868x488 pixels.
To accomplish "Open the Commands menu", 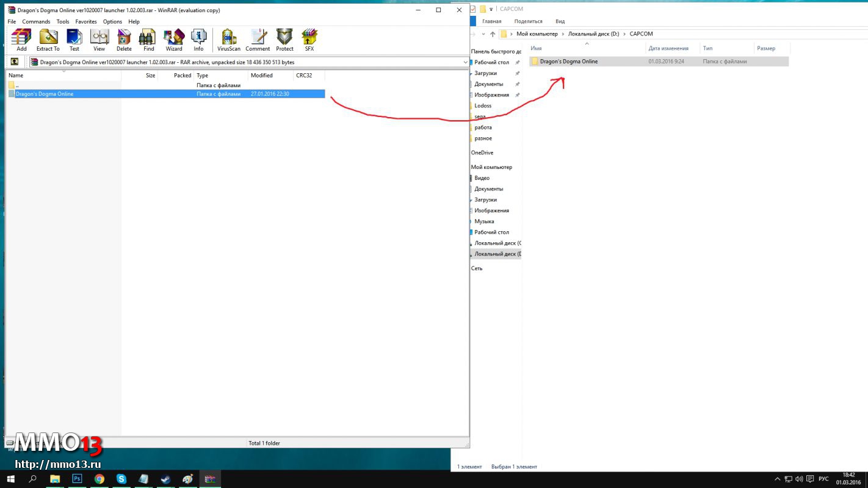I will (x=36, y=21).
